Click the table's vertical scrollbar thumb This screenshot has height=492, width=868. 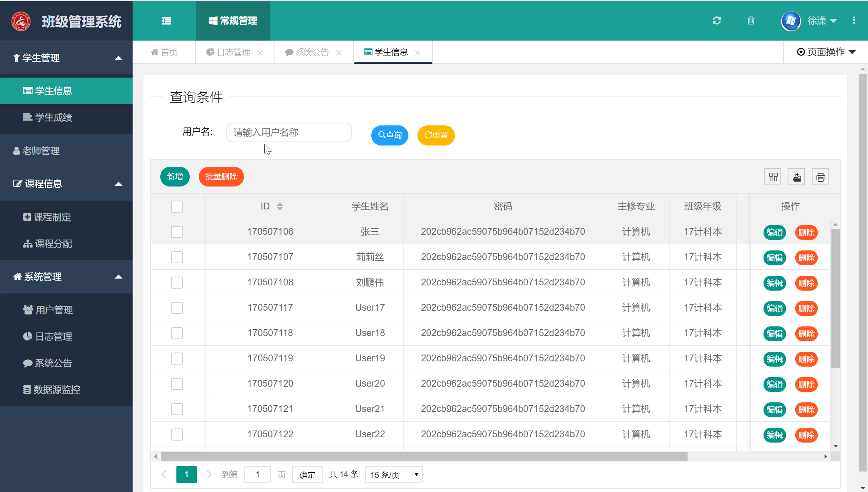[835, 298]
